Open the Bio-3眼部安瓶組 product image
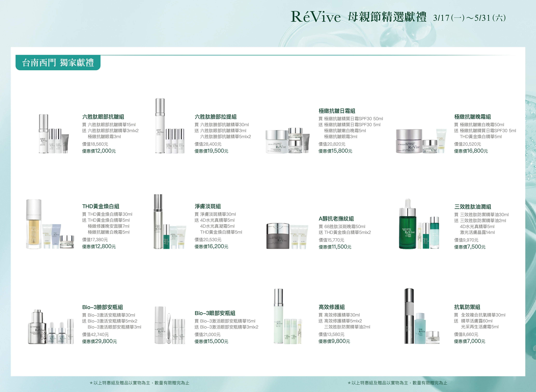 click(x=170, y=325)
